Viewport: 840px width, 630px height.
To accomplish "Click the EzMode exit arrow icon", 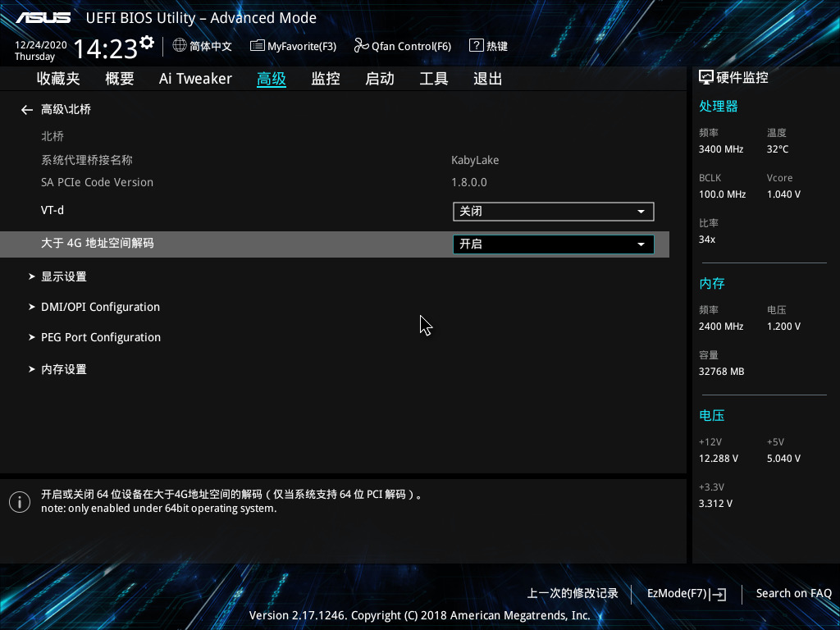I will click(x=718, y=594).
